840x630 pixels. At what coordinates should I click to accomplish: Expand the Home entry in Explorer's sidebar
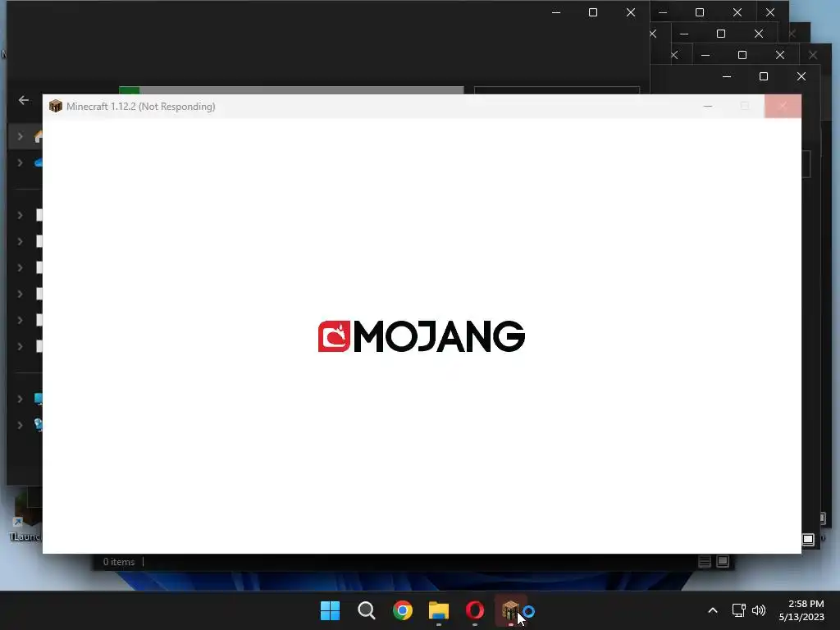point(20,137)
